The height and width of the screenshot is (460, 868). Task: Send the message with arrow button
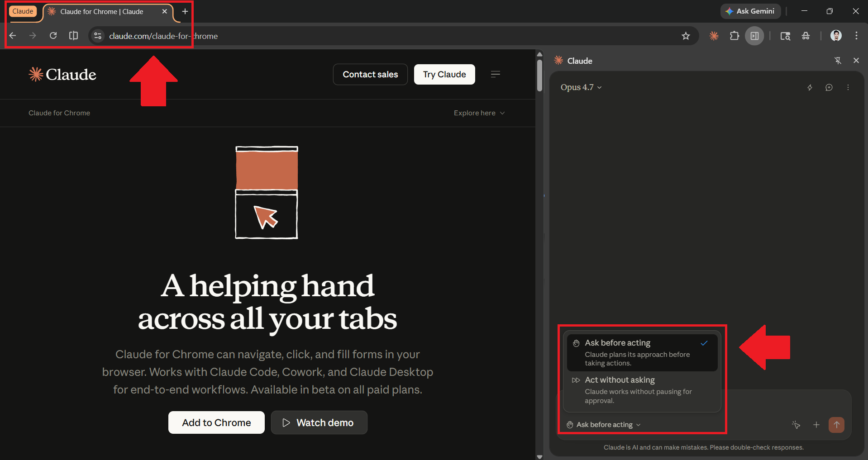[x=836, y=425]
